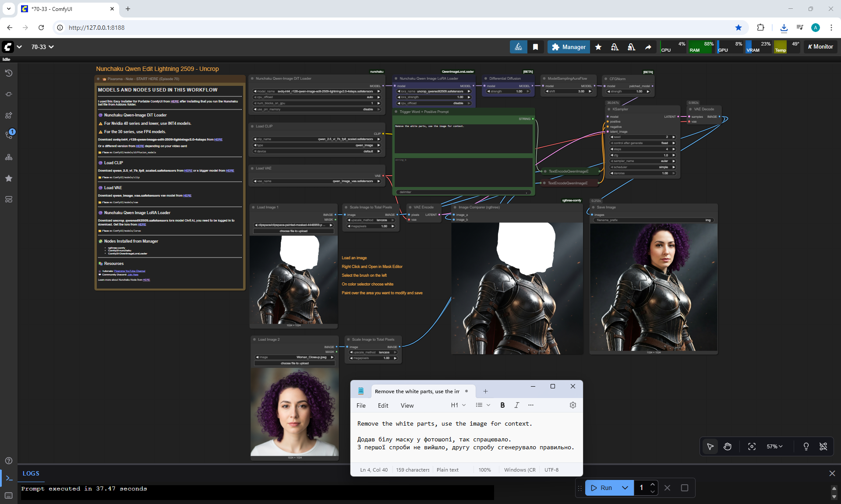The height and width of the screenshot is (504, 841).
Task: Click the Woman_Closeup portrait thumbnail
Action: tap(294, 412)
